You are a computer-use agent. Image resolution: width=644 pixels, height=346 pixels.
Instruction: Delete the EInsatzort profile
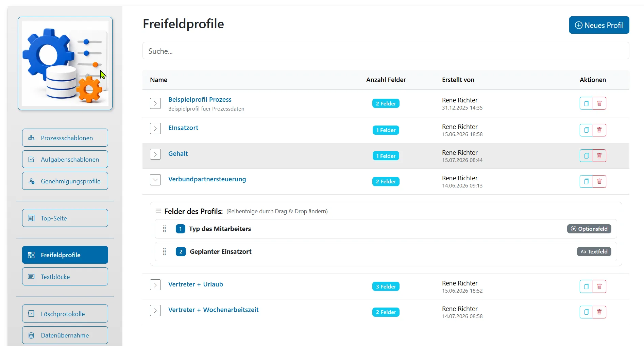coord(599,130)
